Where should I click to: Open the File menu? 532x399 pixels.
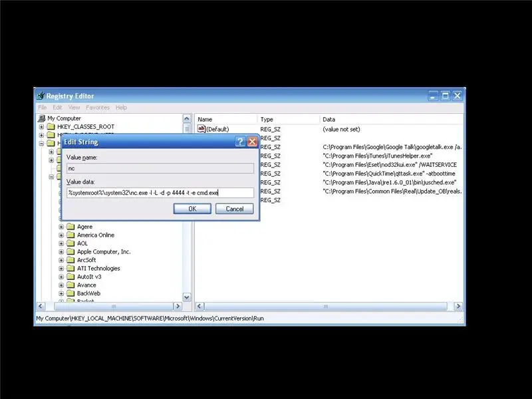[43, 108]
